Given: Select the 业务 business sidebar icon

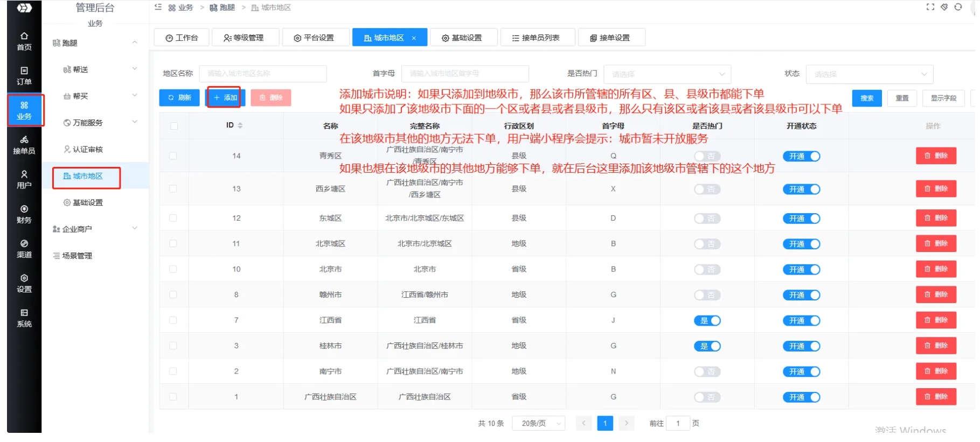Looking at the screenshot, I should click(24, 110).
